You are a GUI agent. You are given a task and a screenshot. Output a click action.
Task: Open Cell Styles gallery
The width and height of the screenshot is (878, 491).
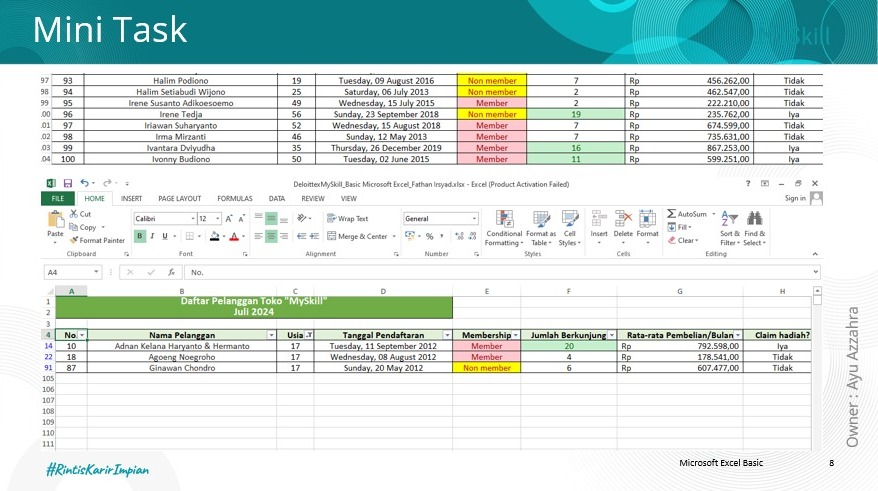[x=569, y=228]
